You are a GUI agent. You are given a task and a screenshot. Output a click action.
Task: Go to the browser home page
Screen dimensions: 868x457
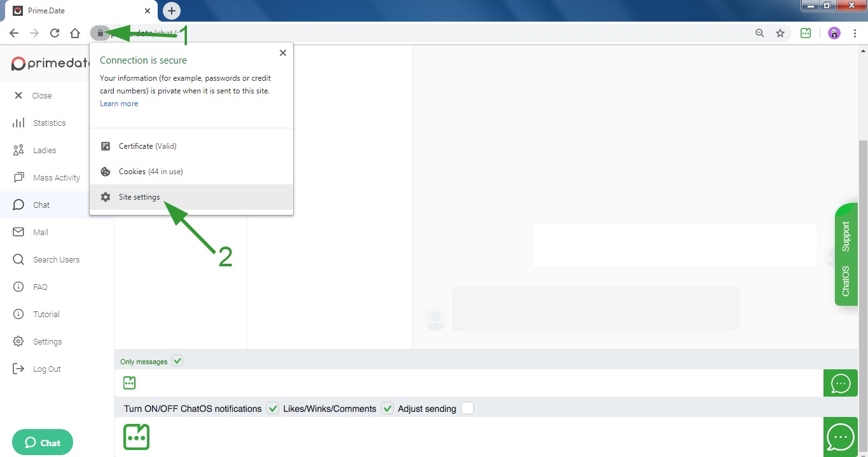click(75, 33)
